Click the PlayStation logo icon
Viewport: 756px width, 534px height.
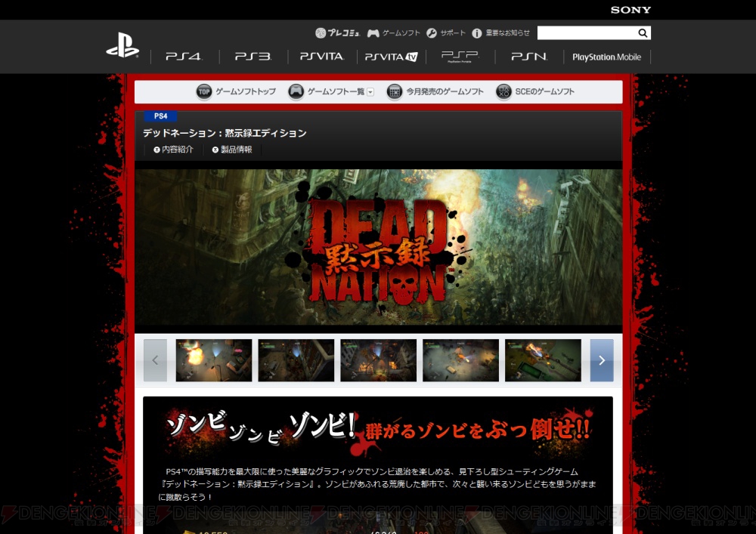[x=122, y=45]
